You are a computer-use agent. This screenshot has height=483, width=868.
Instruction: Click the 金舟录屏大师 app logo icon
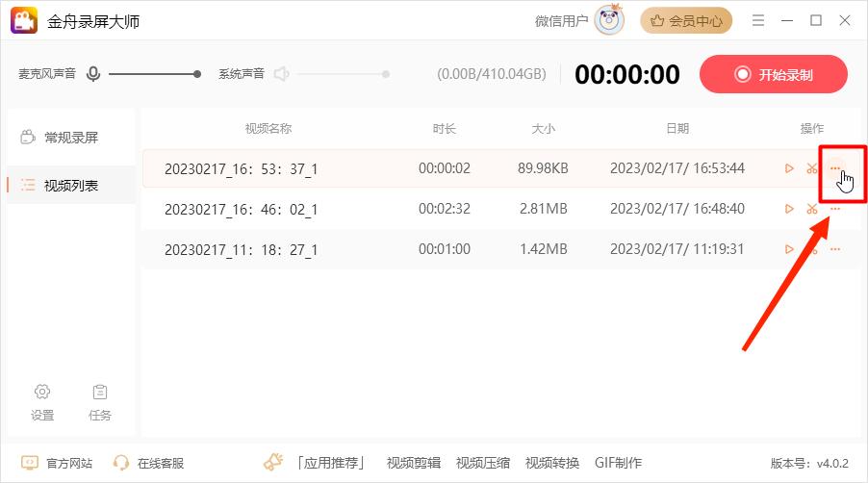(x=24, y=20)
